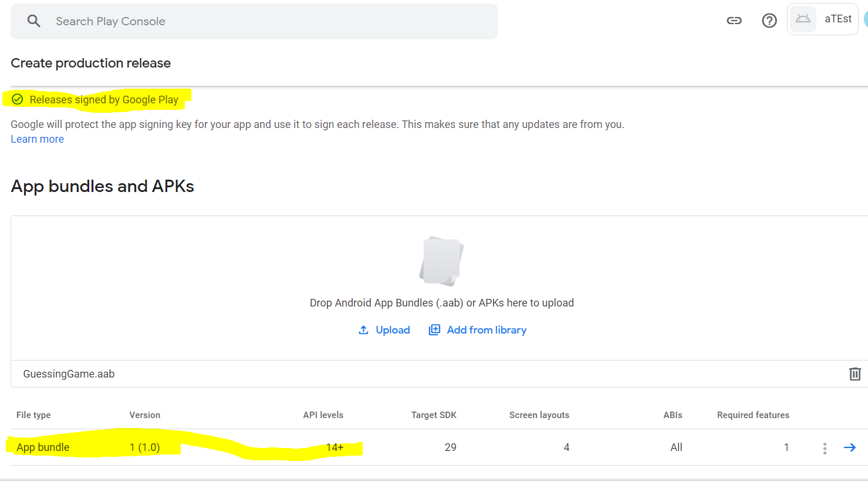Click the Android app avatar icon

coord(803,19)
